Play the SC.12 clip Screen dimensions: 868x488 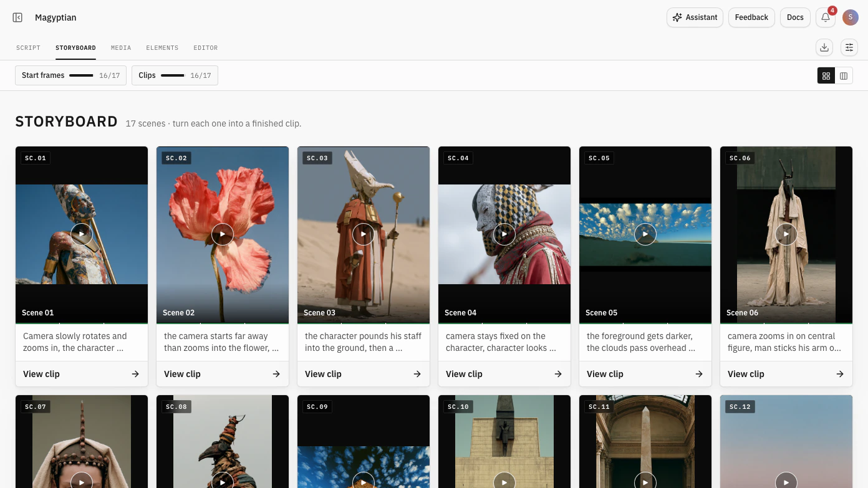[786, 482]
